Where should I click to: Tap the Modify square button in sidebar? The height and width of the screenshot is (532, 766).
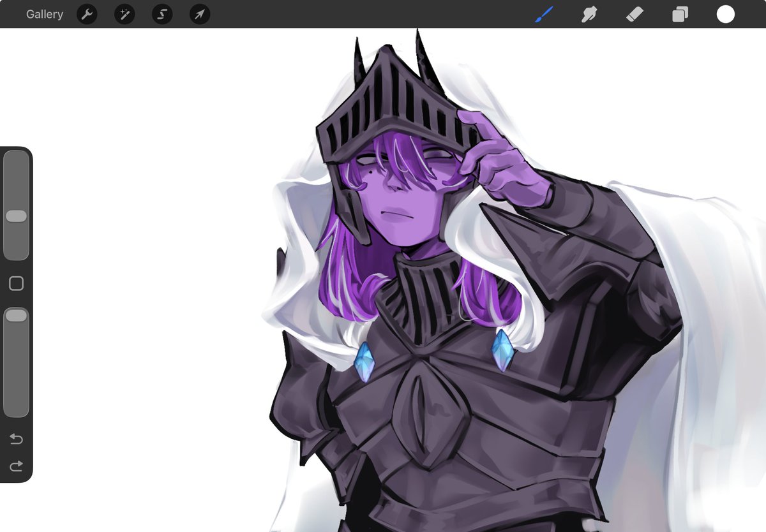click(16, 284)
